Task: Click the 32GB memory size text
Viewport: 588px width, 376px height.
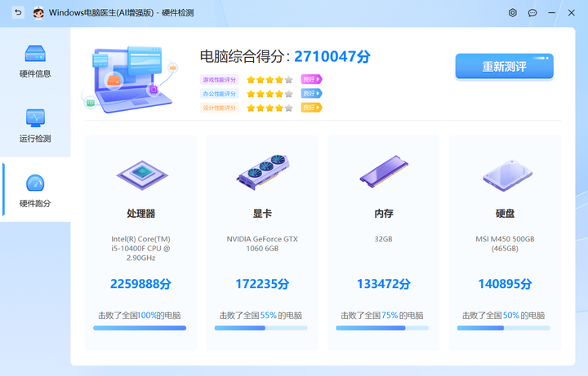Action: coord(383,239)
